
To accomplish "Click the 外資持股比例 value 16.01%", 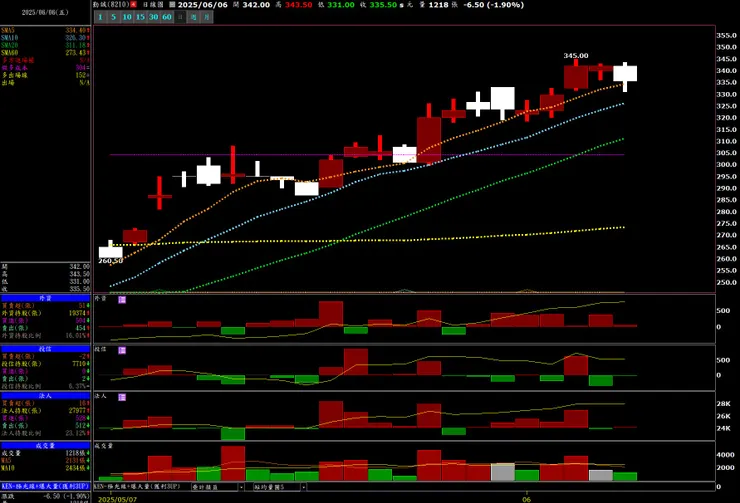I will tap(77, 335).
